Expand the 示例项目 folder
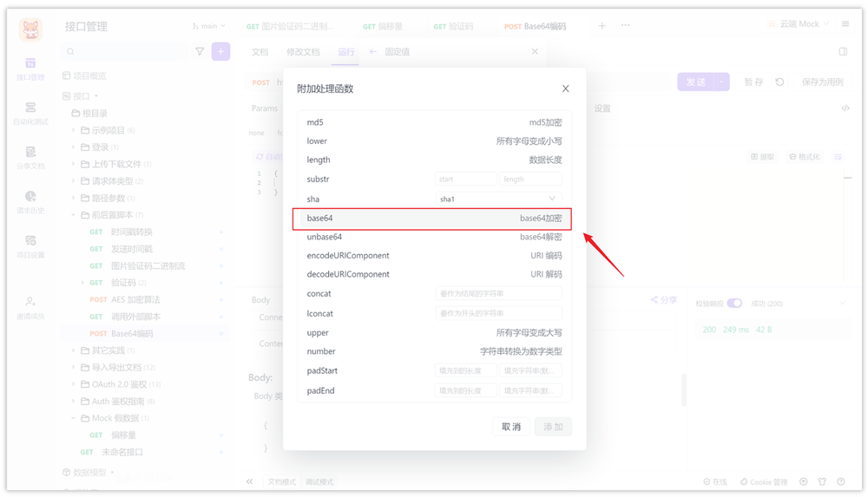This screenshot has width=868, height=497. (x=73, y=130)
